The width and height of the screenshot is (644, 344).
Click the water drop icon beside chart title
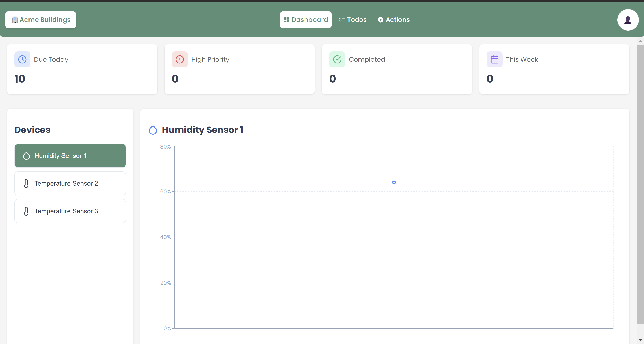click(x=153, y=130)
